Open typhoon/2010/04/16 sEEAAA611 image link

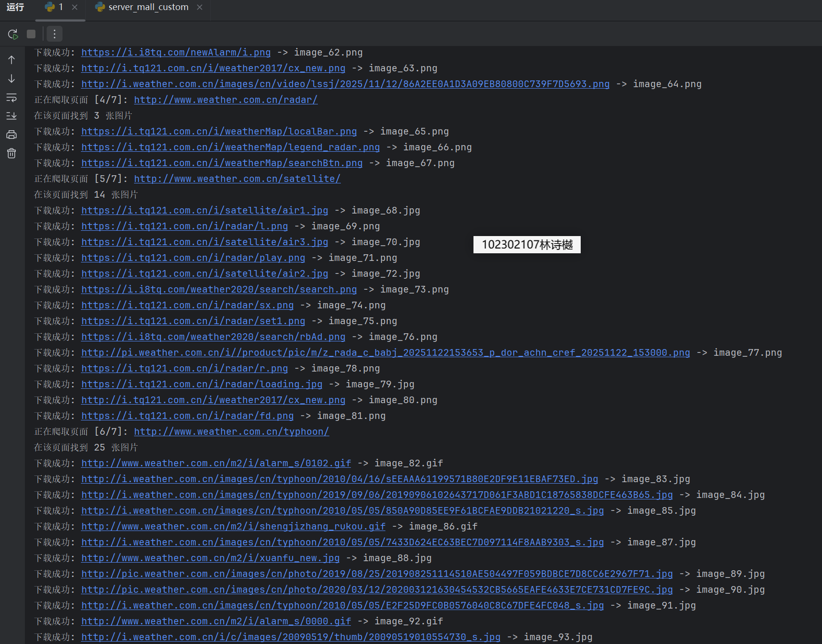(339, 479)
